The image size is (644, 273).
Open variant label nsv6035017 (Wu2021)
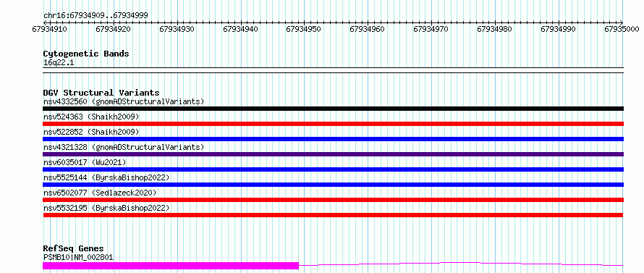tap(85, 162)
